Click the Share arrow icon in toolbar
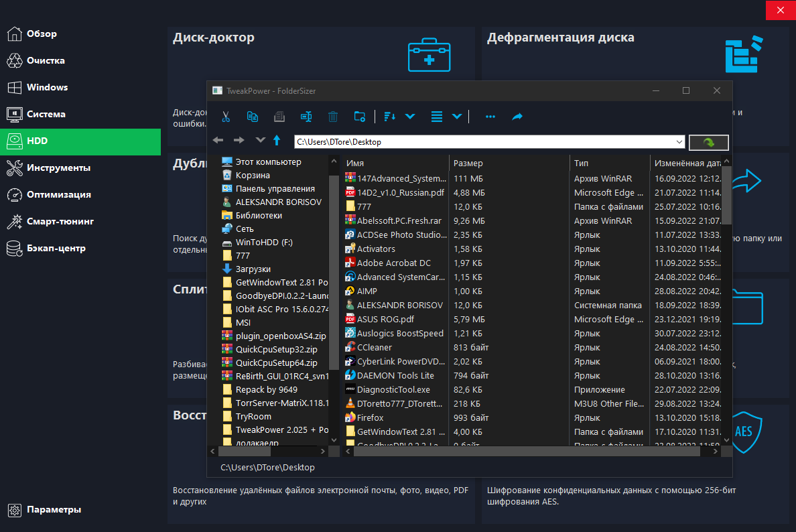 [517, 117]
